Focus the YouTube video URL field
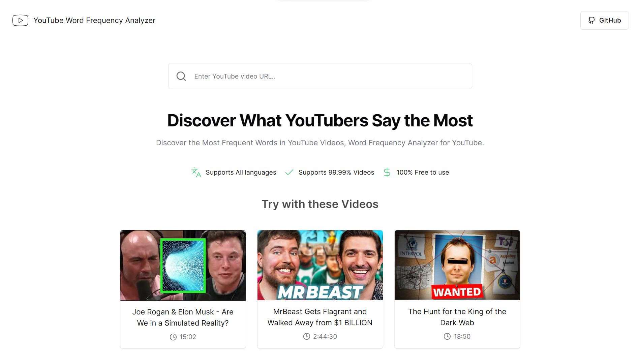 320,76
